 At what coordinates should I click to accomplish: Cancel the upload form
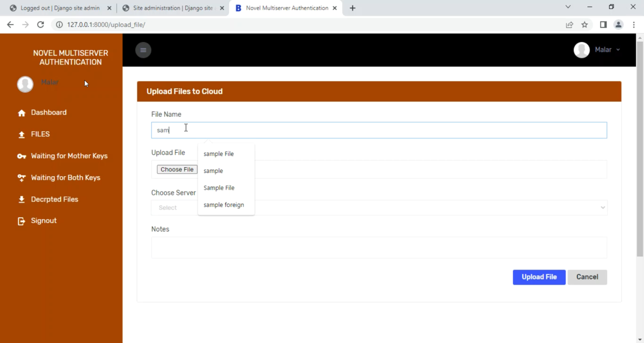click(x=587, y=277)
